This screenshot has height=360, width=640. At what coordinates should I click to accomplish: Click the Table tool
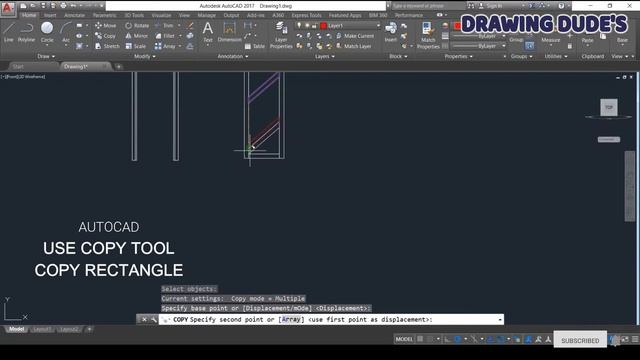tap(255, 46)
